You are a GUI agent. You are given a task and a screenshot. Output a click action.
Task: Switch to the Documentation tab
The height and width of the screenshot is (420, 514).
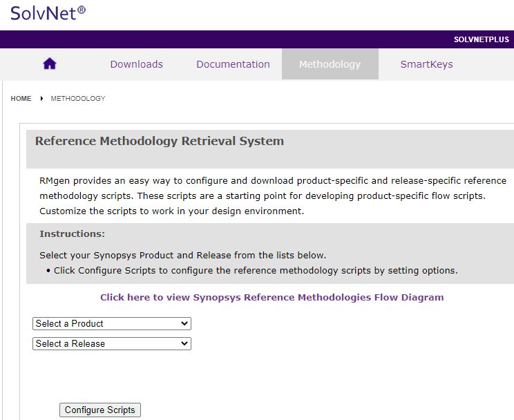pyautogui.click(x=233, y=64)
